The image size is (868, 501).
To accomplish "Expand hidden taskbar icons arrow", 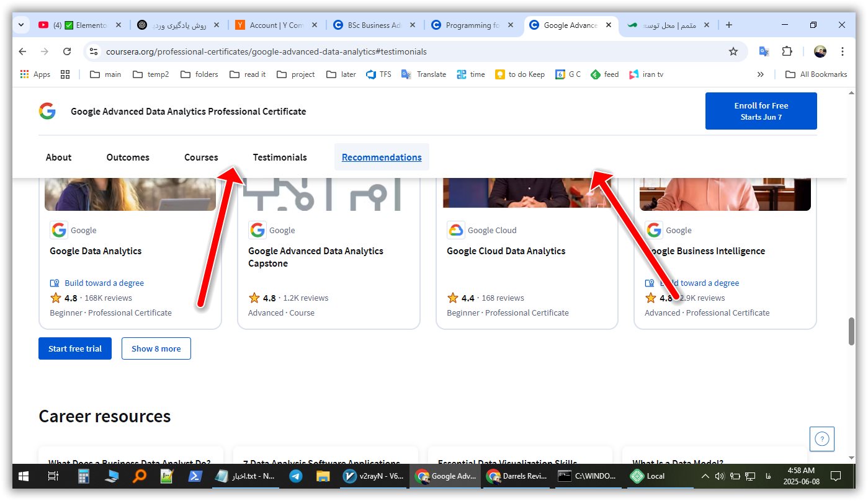I will click(705, 476).
